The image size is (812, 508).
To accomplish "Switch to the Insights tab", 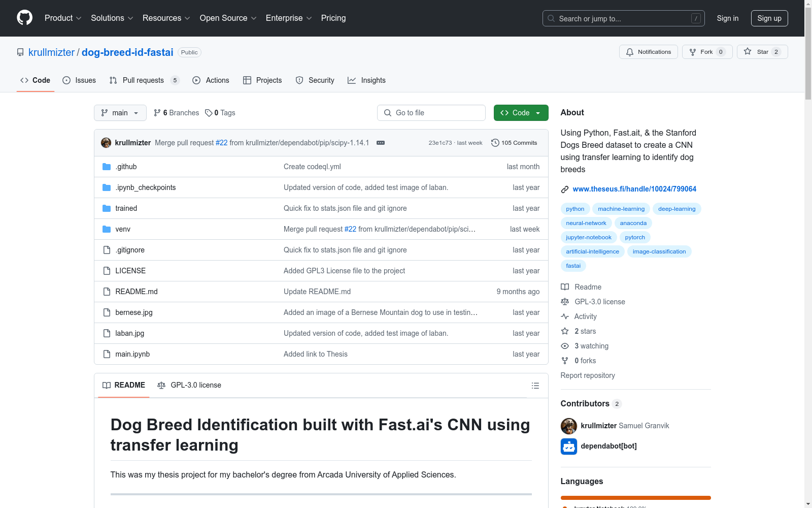I will (366, 80).
